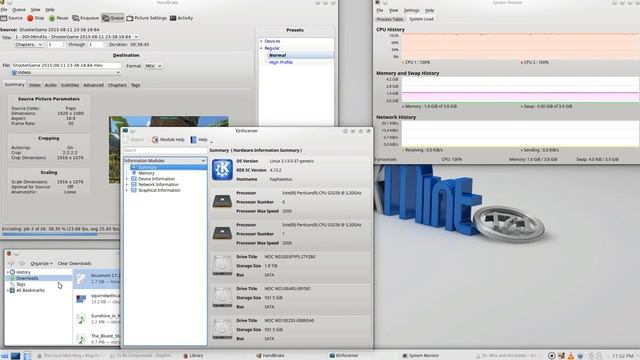The height and width of the screenshot is (360, 640).
Task: Collapse the Regular preset group
Action: (262, 48)
